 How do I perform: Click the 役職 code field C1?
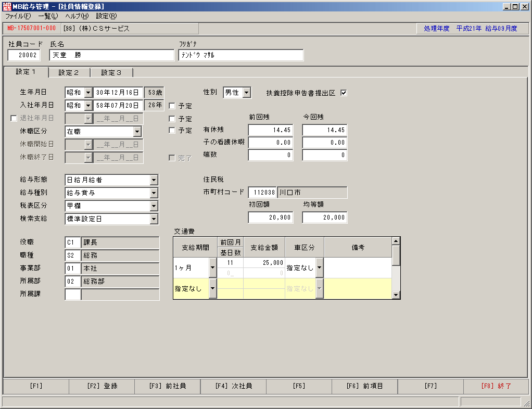[72, 242]
